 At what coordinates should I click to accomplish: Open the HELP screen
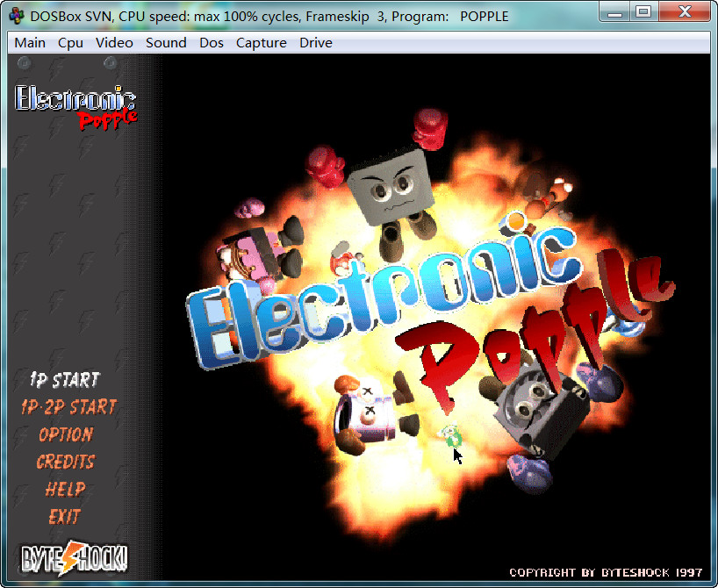(x=66, y=489)
